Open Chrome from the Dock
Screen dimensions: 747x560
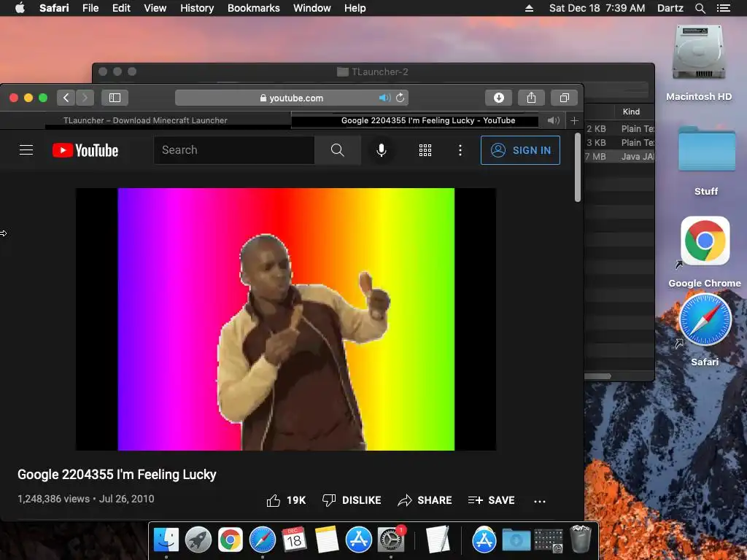point(231,540)
